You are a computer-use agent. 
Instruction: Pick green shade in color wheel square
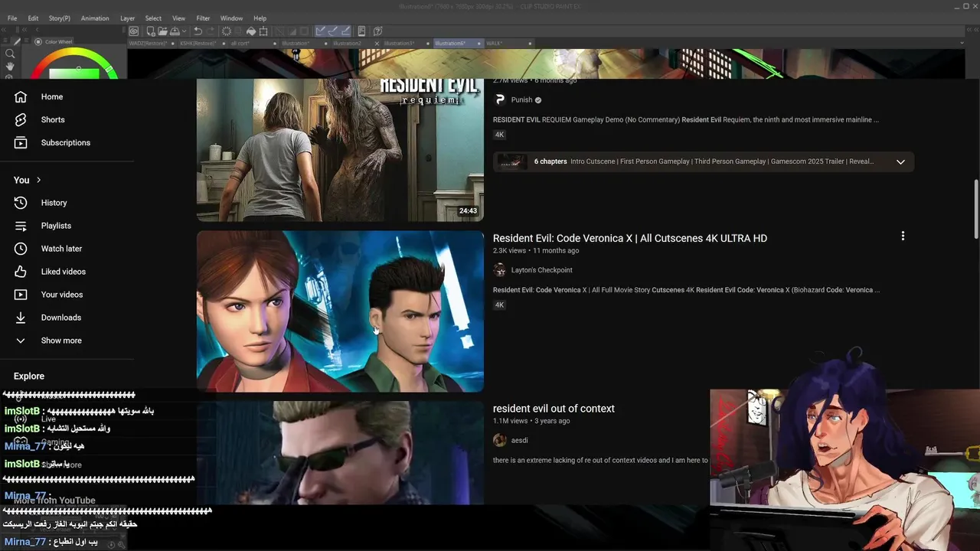pyautogui.click(x=74, y=73)
